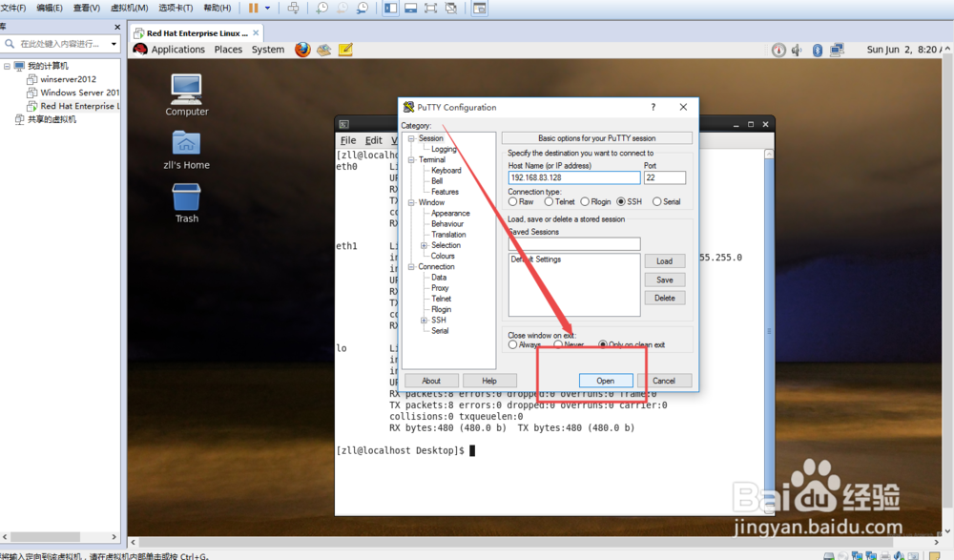Click the Saved Sessions name field
This screenshot has width=954, height=560.
click(x=574, y=243)
